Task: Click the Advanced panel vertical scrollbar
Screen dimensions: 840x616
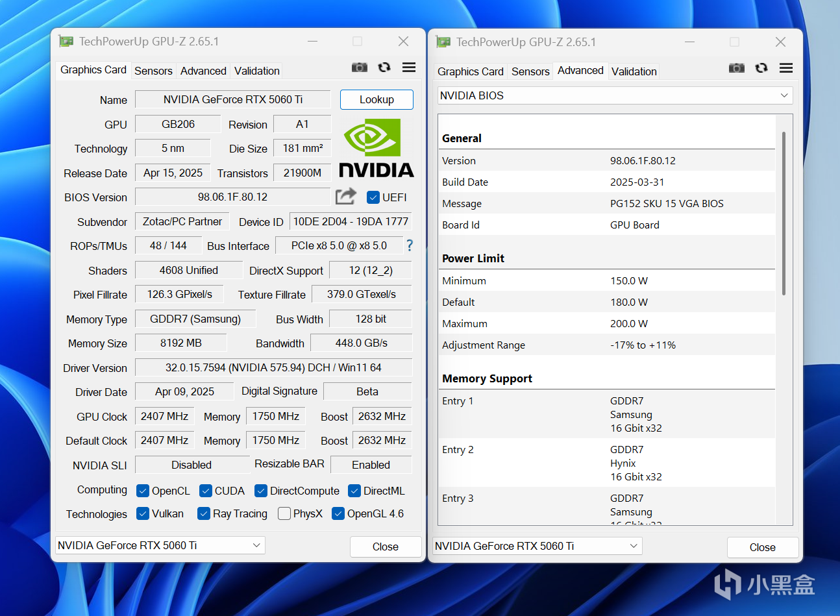Action: pos(784,213)
